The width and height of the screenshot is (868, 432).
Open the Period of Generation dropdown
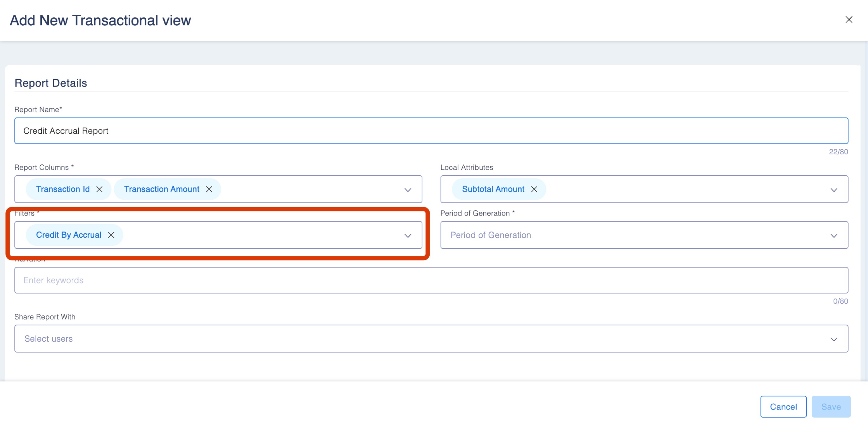[644, 235]
